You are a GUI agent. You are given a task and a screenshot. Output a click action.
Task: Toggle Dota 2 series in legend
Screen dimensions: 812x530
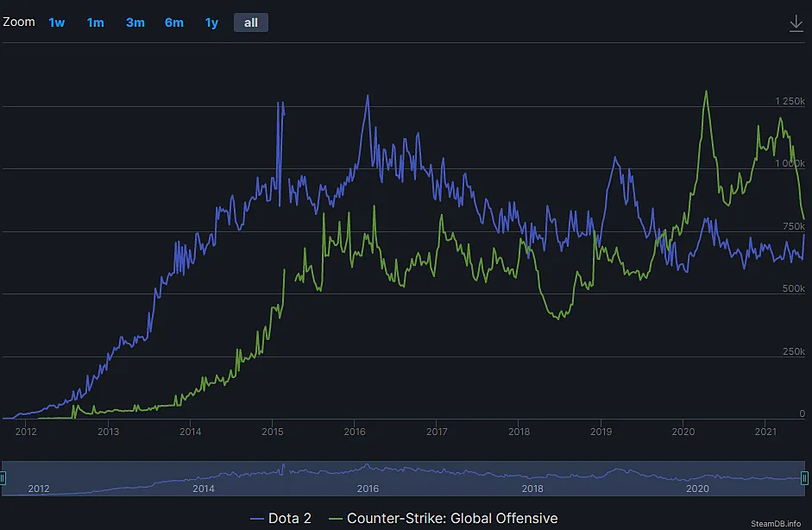point(281,518)
